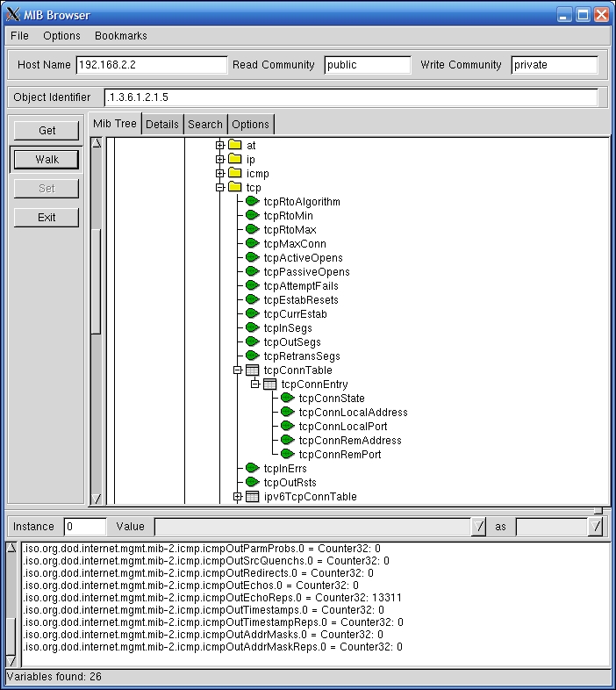Click the Exit button
Screen dimensions: 616x690
pyautogui.click(x=47, y=218)
